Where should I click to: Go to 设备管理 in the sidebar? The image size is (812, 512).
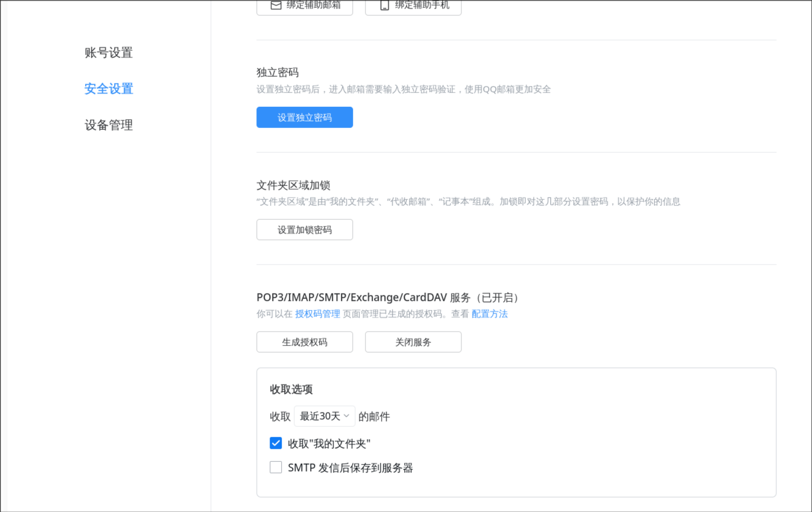109,125
